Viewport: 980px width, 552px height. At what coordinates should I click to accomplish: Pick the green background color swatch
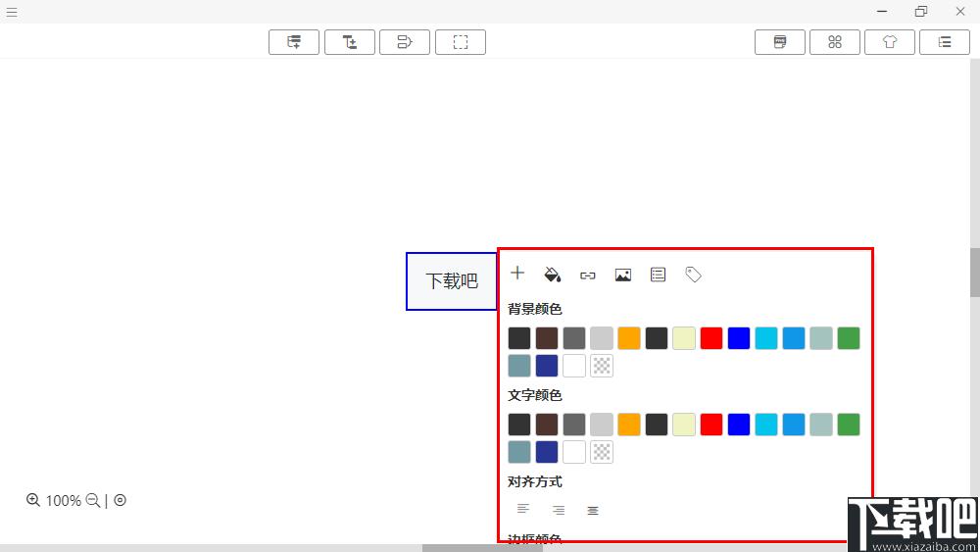click(x=849, y=338)
